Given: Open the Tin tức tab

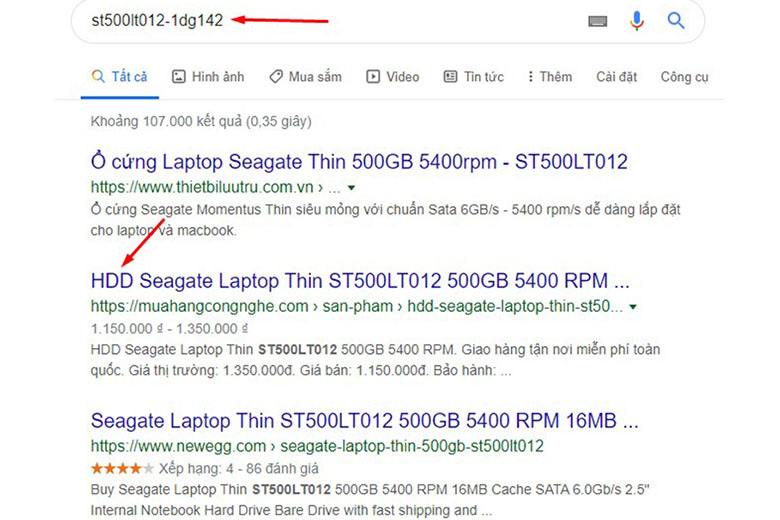Looking at the screenshot, I should [x=474, y=77].
